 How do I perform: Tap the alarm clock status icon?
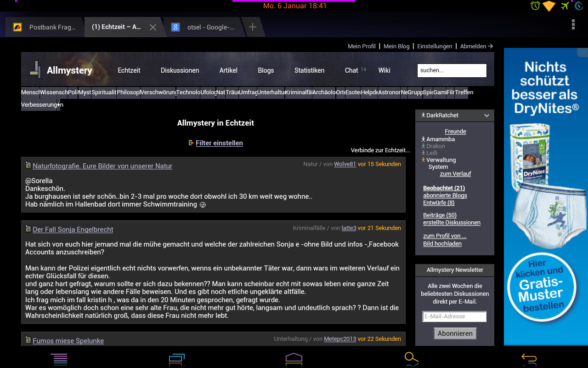point(535,6)
